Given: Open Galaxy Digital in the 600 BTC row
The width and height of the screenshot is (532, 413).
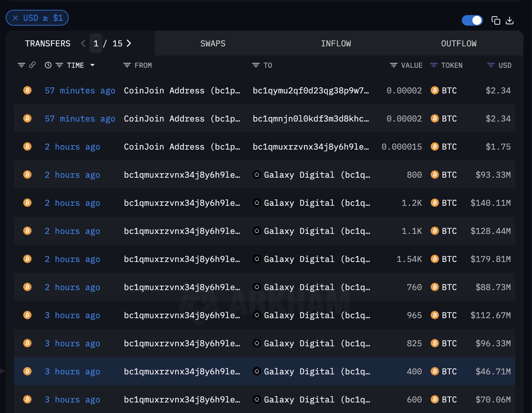Looking at the screenshot, I should tap(317, 400).
